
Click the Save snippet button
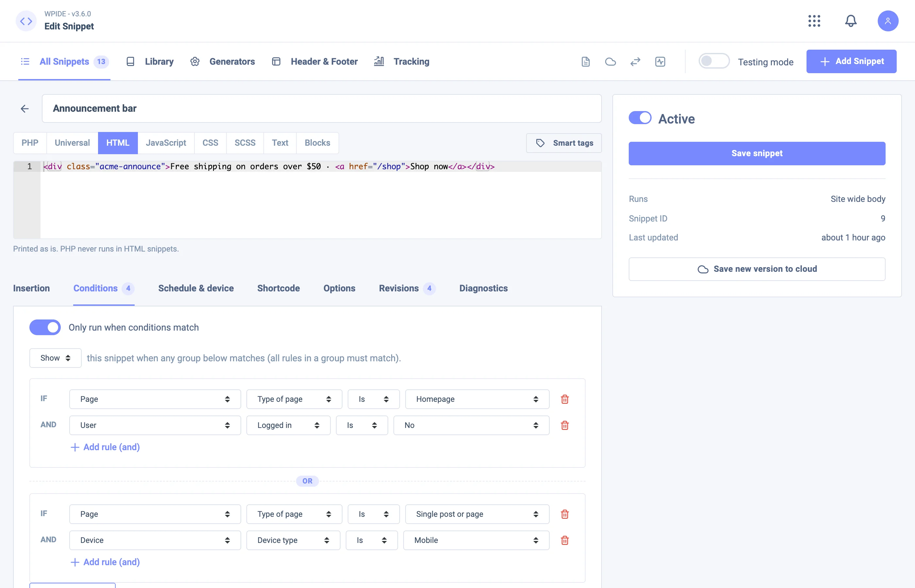pos(757,154)
